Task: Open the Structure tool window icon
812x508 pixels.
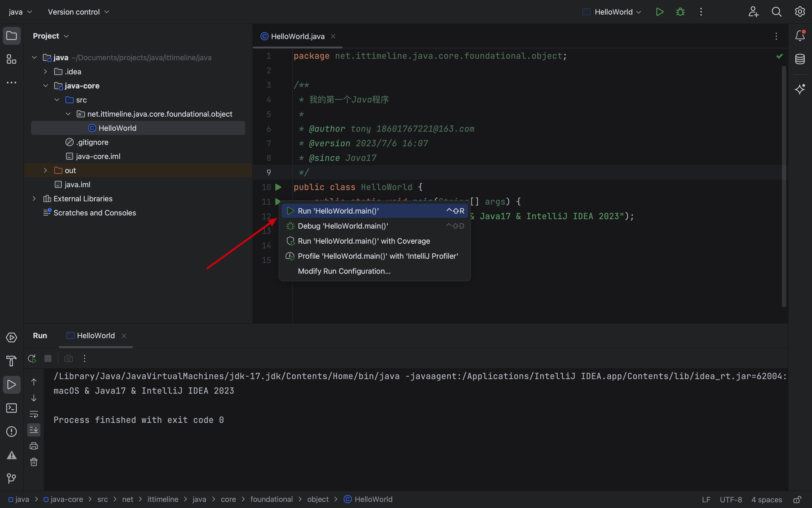Action: (12, 59)
